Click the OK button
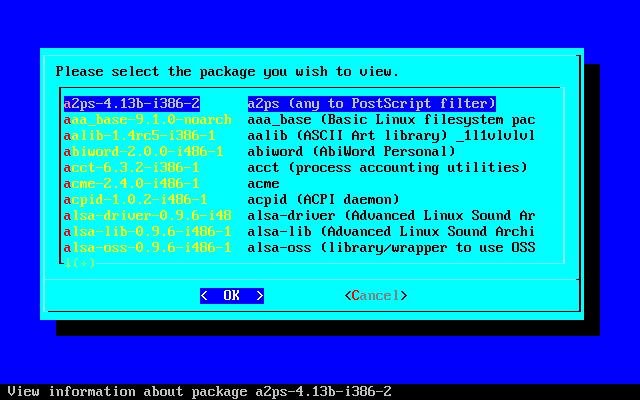Image resolution: width=640 pixels, height=400 pixels. 231,295
